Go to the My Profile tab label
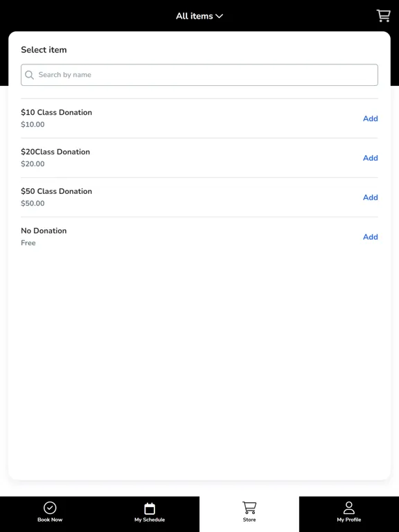The image size is (399, 532). pyautogui.click(x=349, y=520)
